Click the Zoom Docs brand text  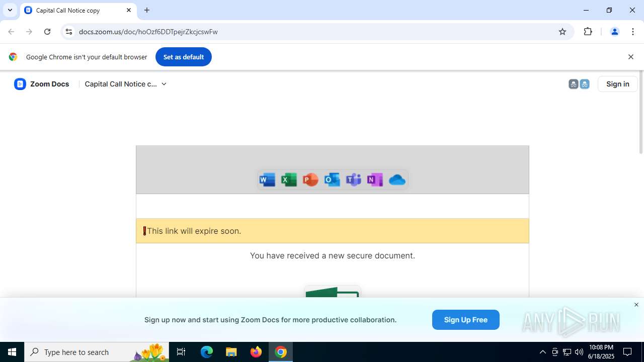49,84
